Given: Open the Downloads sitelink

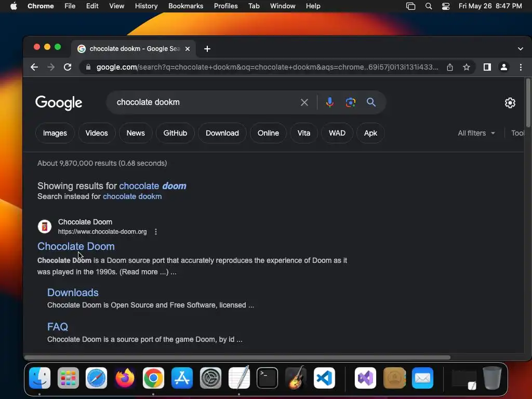Looking at the screenshot, I should 73,292.
